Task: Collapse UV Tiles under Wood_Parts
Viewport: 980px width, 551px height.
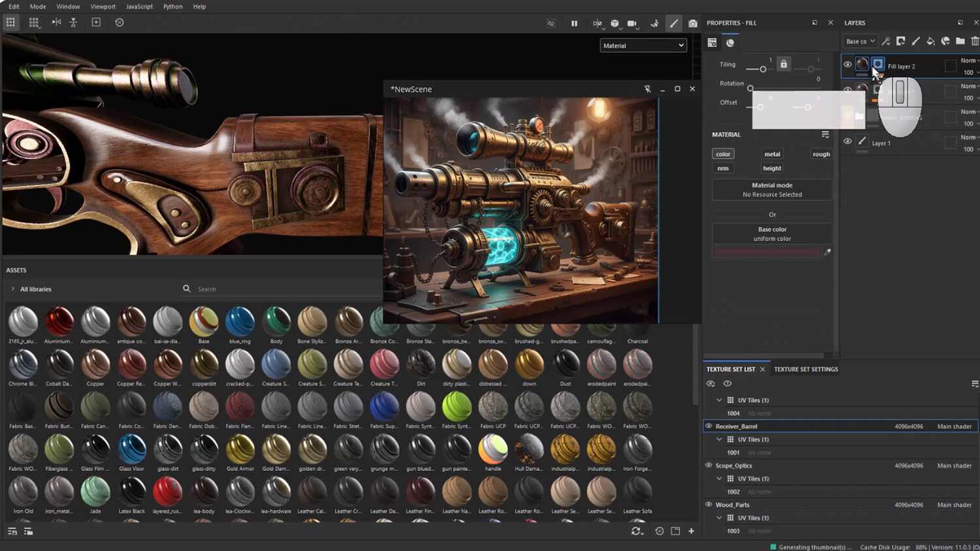Action: pos(719,518)
